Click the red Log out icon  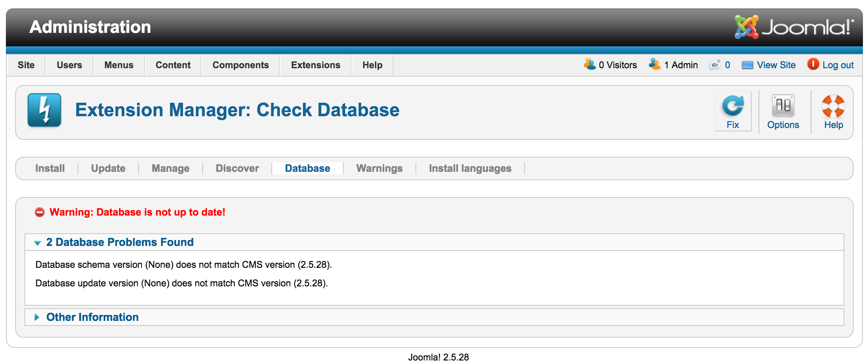813,64
